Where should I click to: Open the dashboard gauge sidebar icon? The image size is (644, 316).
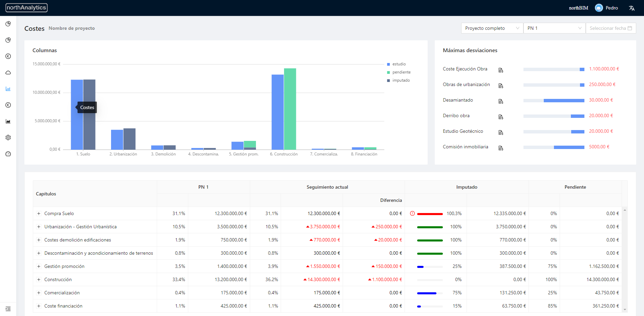pos(8,154)
